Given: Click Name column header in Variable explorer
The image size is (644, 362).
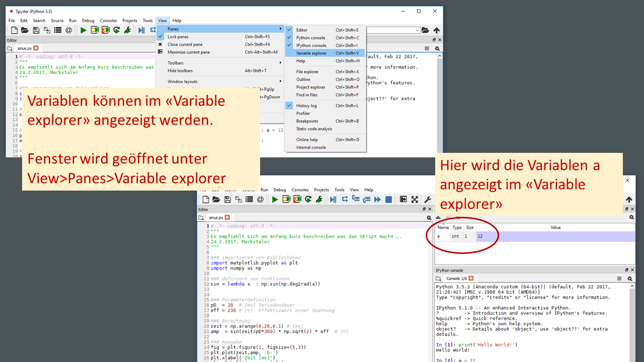Looking at the screenshot, I should point(443,227).
